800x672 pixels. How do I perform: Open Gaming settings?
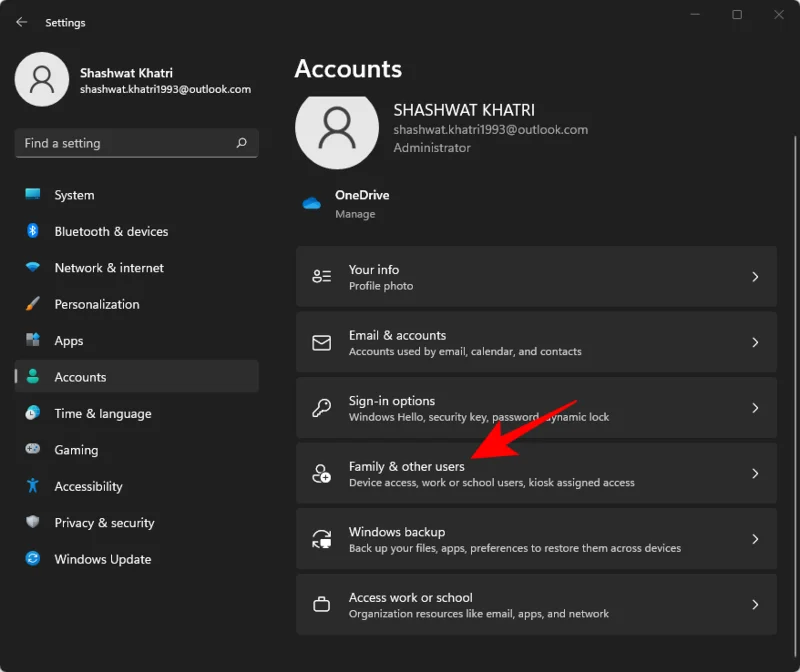pyautogui.click(x=74, y=450)
